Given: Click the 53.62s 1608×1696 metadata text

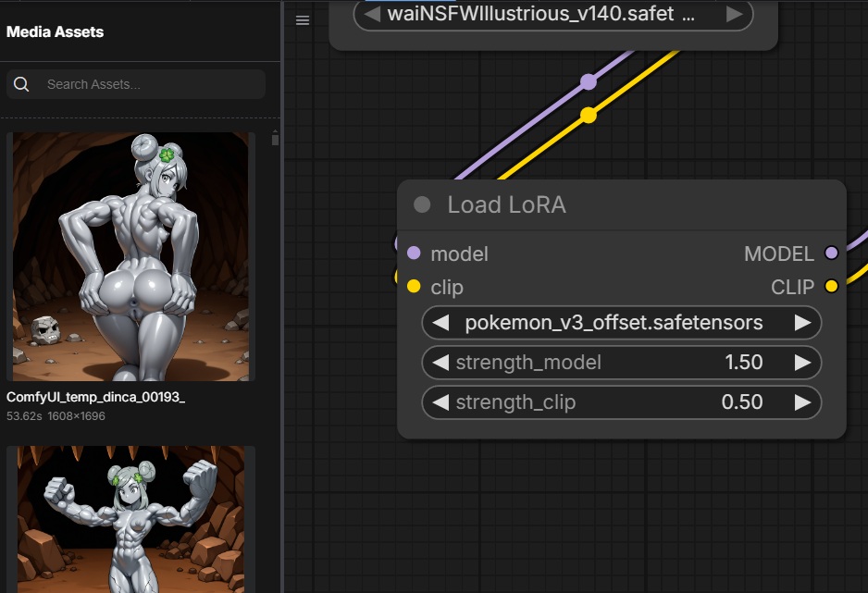Looking at the screenshot, I should (56, 416).
